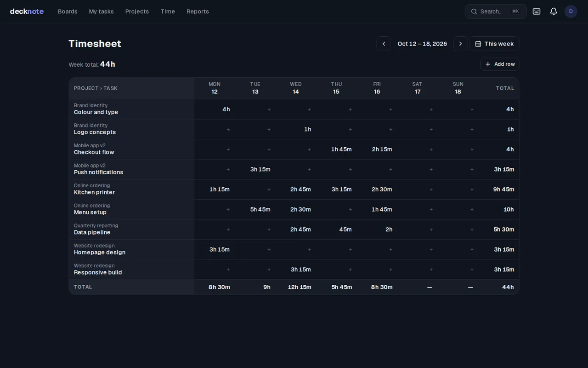The width and height of the screenshot is (588, 368).
Task: Jump to This week
Action: [x=494, y=44]
